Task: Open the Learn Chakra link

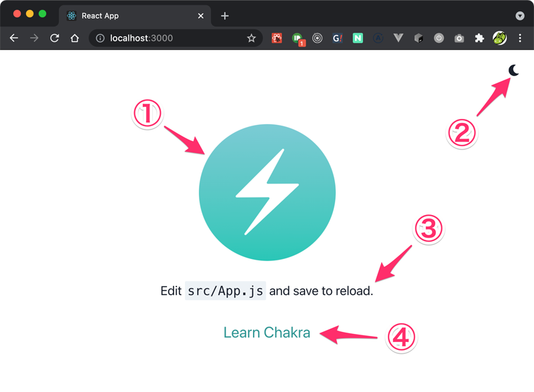Action: pyautogui.click(x=266, y=333)
